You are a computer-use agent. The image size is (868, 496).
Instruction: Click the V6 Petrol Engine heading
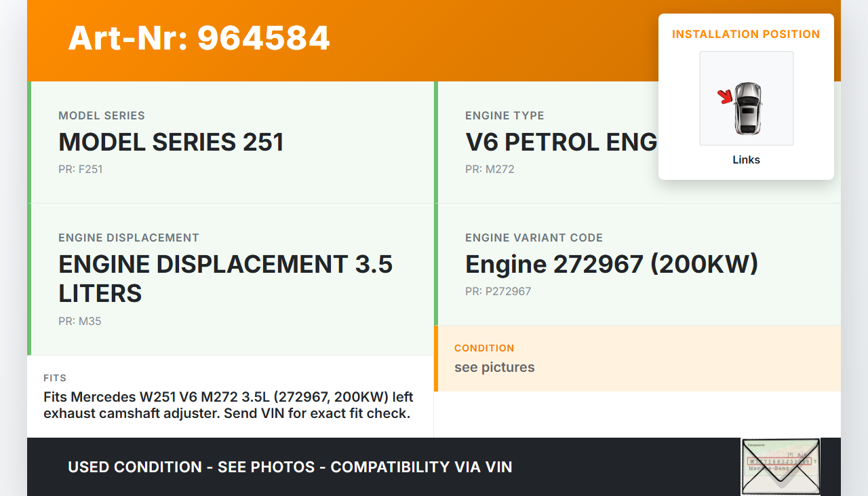561,142
